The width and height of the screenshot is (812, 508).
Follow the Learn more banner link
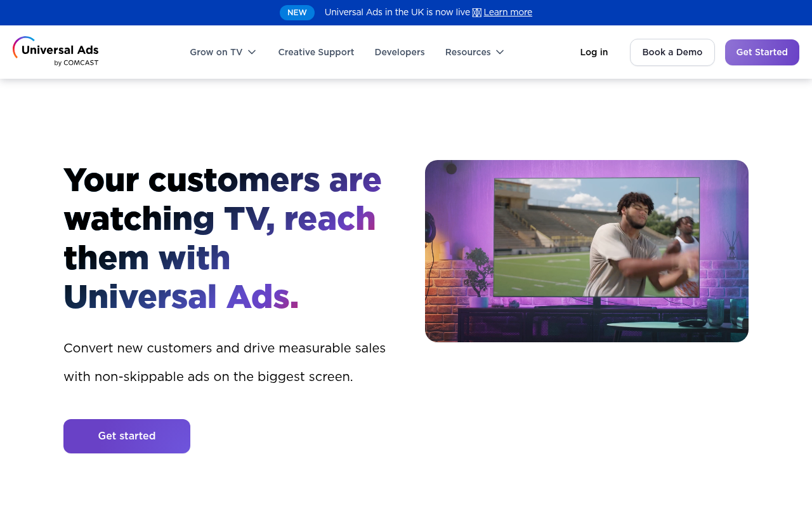507,13
